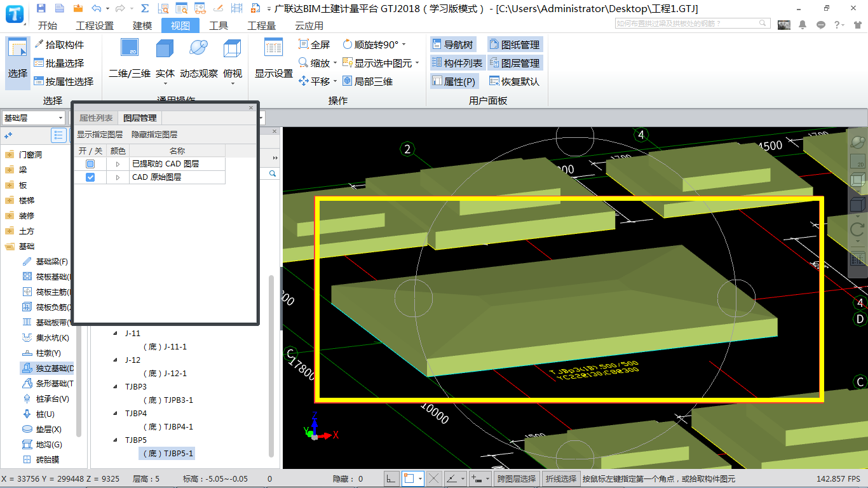Click 全屏 full screen tool

315,44
